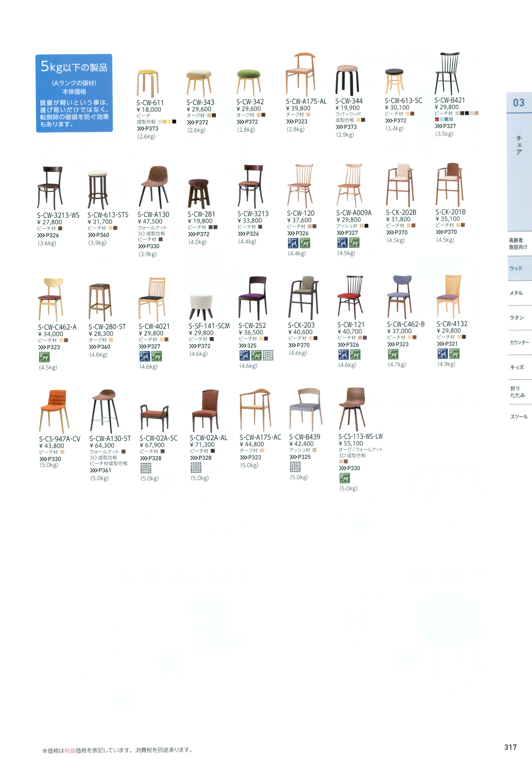Click the orange chair image S·CS-947A·CV
Viewport: 532px width, 768px height.
[x=54, y=412]
